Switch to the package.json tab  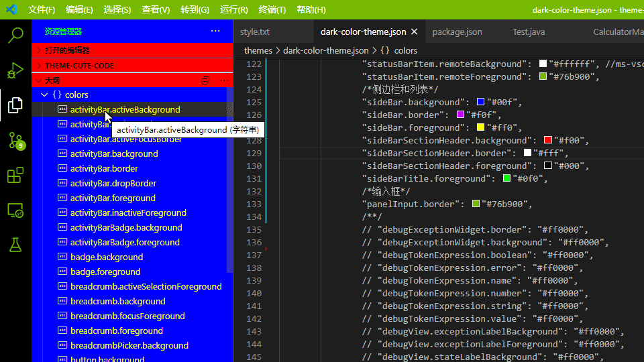[x=465, y=32]
